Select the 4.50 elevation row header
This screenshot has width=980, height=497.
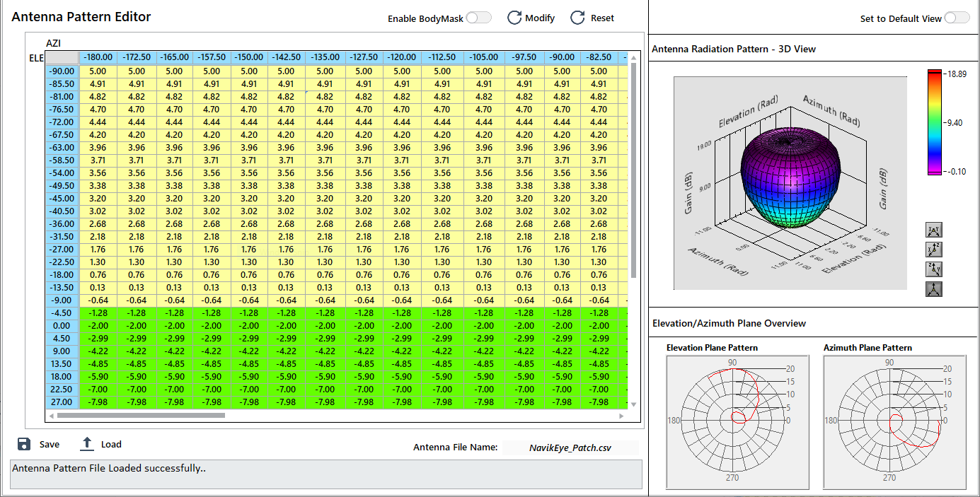(x=62, y=338)
